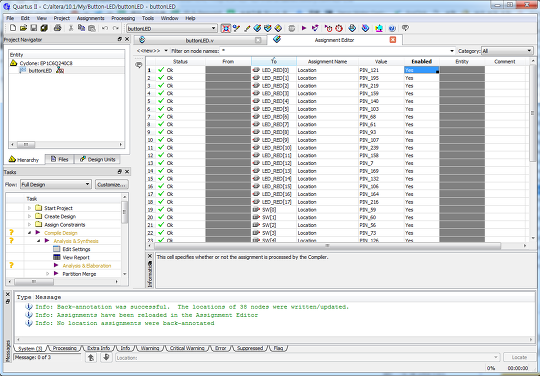
Task: Close the Project Navigator panel
Action: [127, 39]
